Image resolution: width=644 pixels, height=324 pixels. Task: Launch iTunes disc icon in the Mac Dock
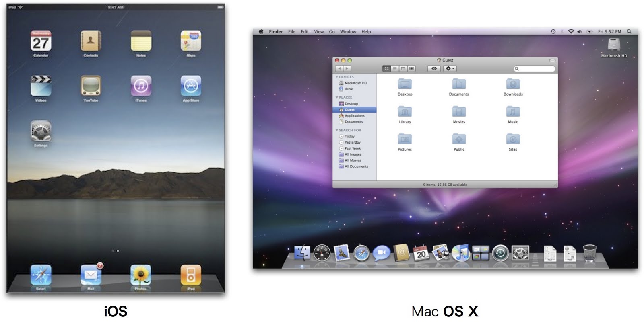(x=461, y=253)
